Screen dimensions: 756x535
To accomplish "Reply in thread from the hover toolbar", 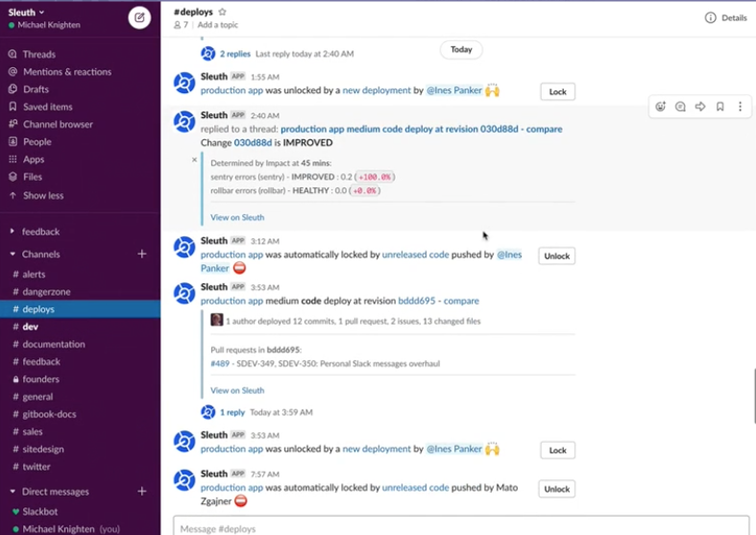I will (x=680, y=107).
